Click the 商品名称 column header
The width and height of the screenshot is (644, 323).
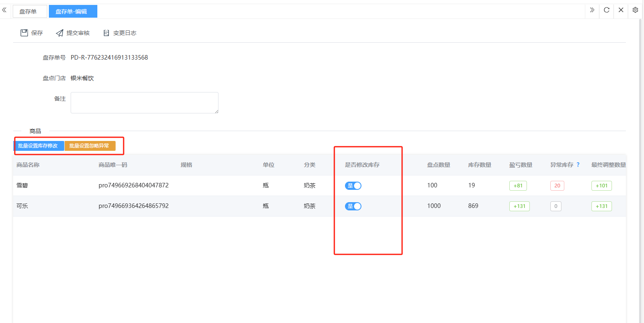coord(28,165)
